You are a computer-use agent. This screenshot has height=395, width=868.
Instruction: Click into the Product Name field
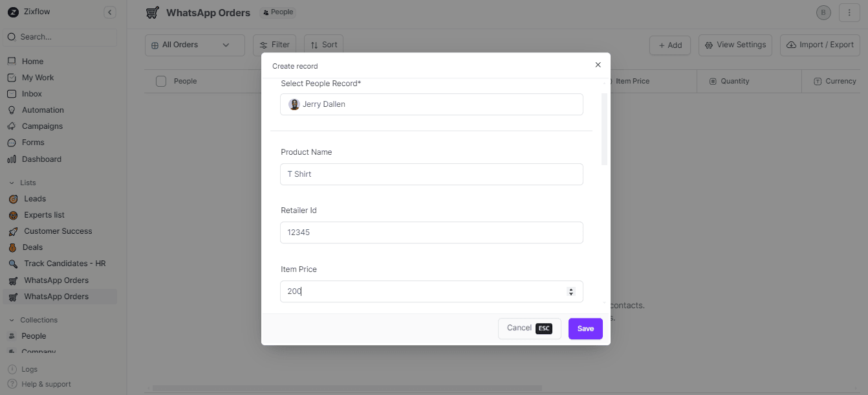pos(431,174)
